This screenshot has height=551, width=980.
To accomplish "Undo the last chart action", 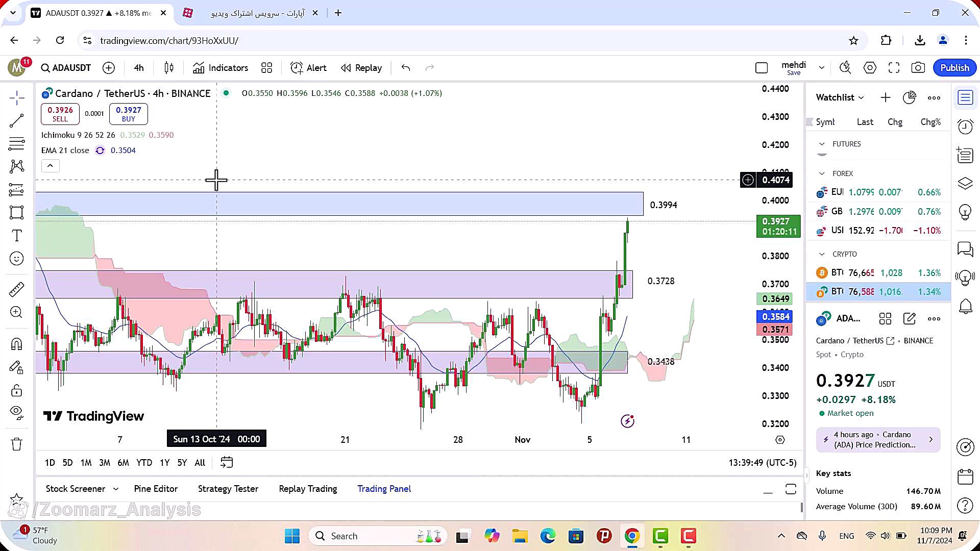I will pos(406,68).
